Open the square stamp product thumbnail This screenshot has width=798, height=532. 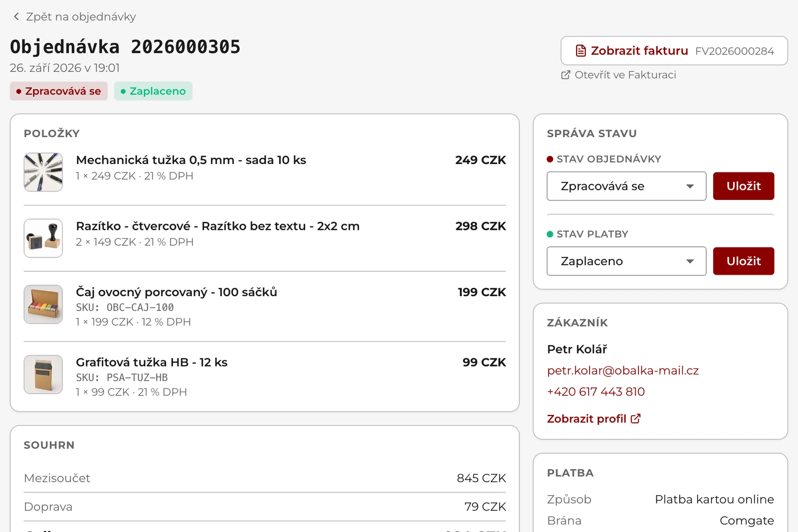(x=43, y=238)
